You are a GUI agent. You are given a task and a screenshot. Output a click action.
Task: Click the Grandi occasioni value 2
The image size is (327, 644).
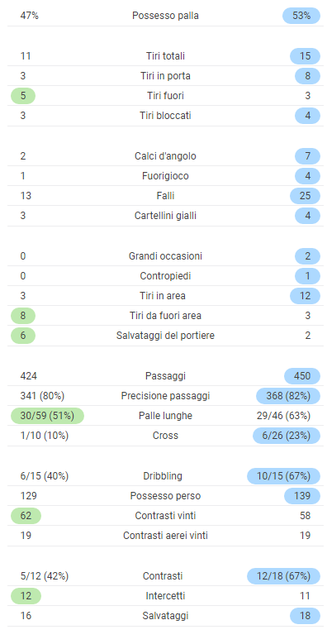coord(307,256)
